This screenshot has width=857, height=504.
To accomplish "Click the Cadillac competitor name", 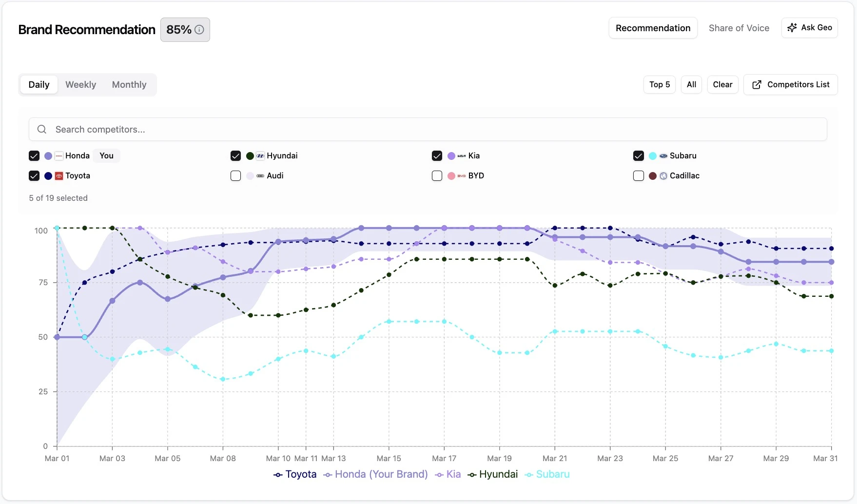I will pyautogui.click(x=684, y=176).
